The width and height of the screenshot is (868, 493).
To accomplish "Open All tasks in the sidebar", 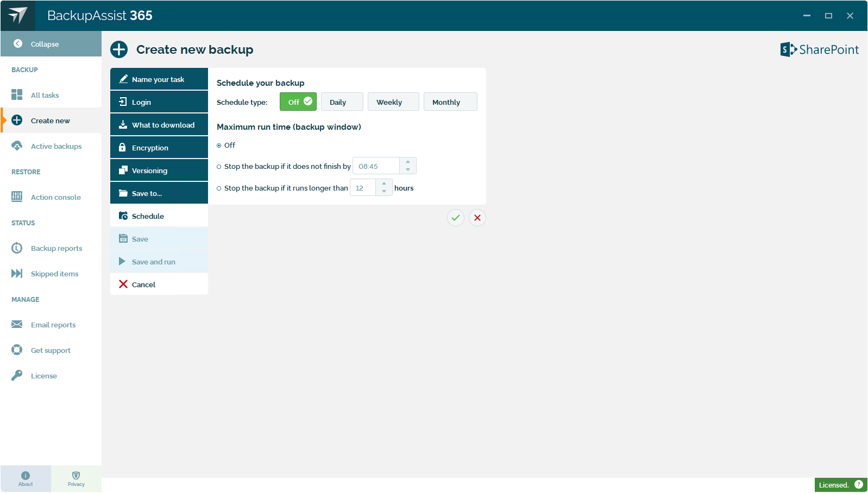I will click(51, 94).
